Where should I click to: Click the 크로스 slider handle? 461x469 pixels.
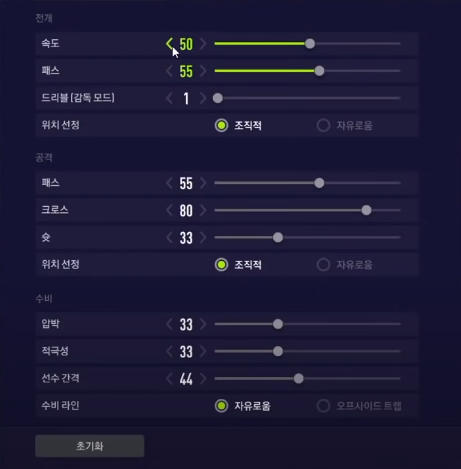click(366, 210)
